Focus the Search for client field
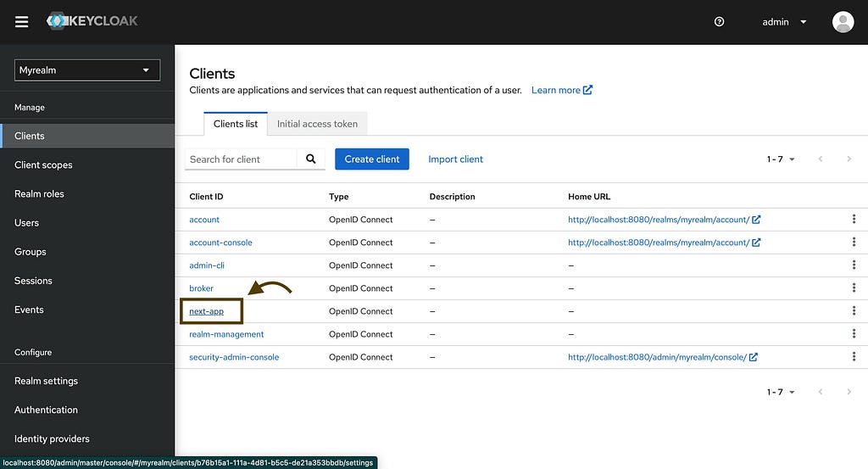This screenshot has width=868, height=469. coord(241,159)
